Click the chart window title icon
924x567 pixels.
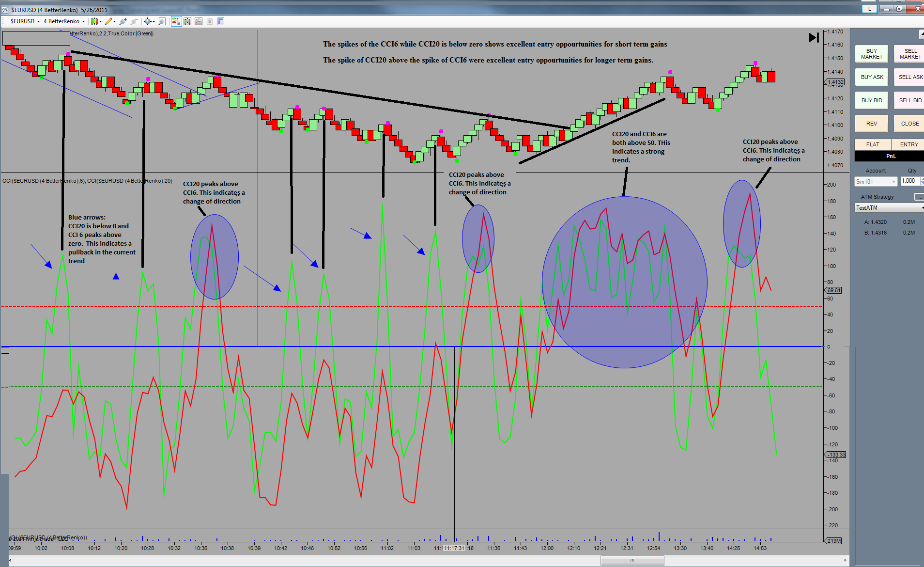pyautogui.click(x=5, y=10)
